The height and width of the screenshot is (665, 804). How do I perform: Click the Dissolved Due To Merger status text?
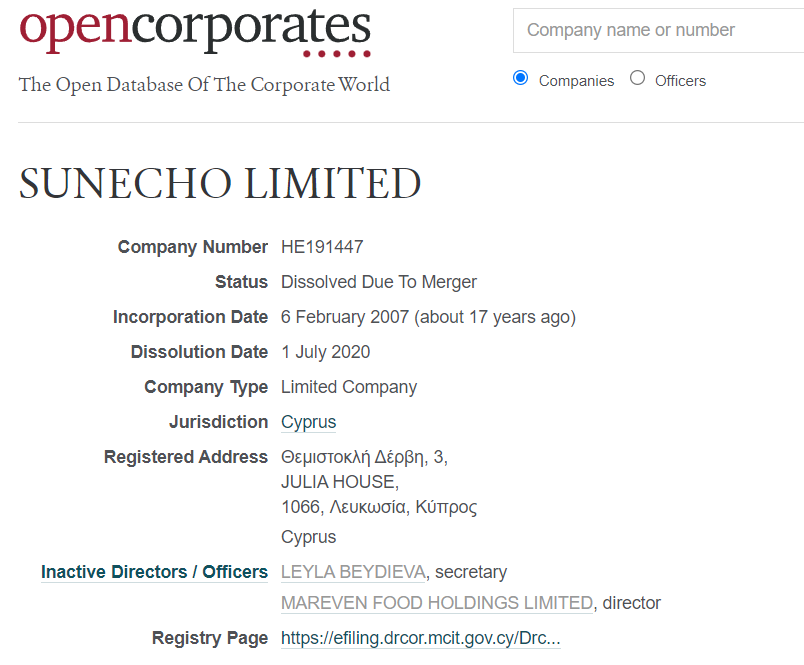click(379, 282)
